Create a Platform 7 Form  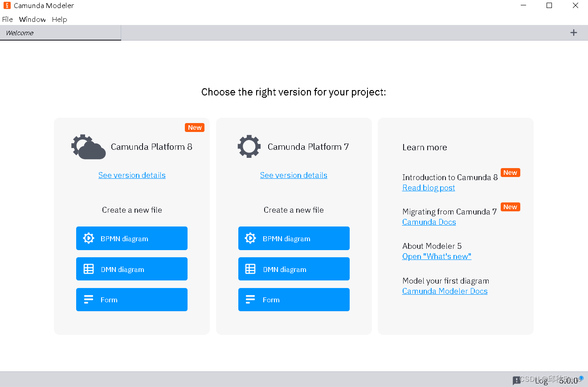tap(294, 300)
